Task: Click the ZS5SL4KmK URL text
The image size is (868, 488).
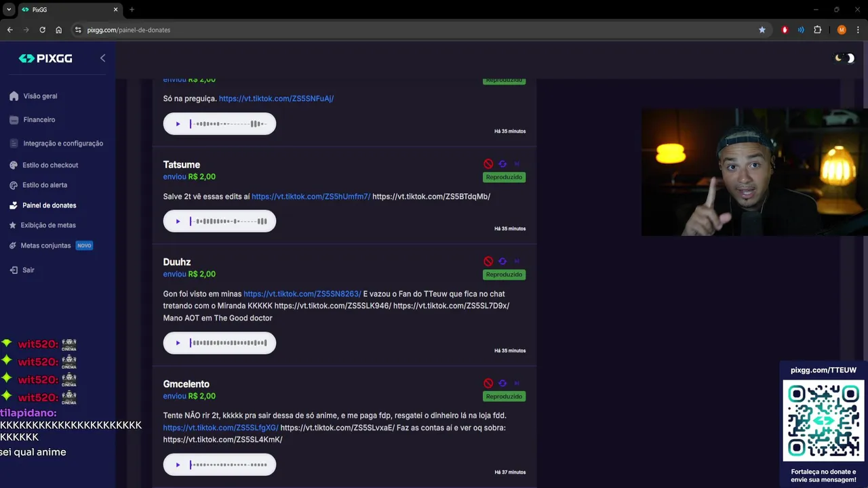Action: tap(222, 440)
